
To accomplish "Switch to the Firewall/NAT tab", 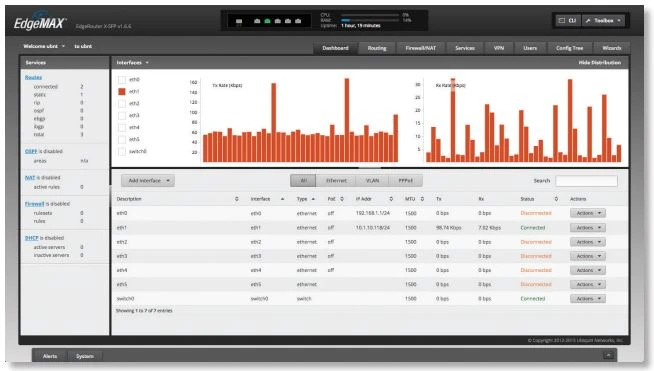I will tap(420, 48).
